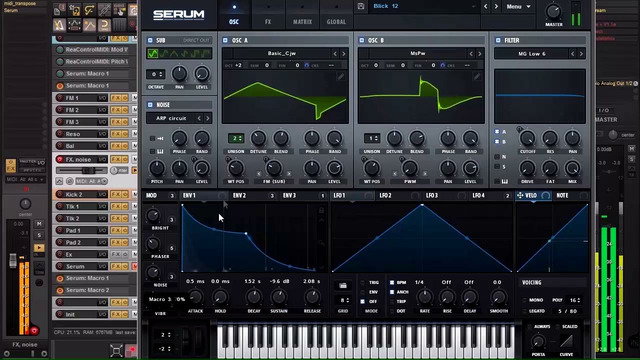Click the zoom-fit icon near CPU status
The image size is (640, 360).
coord(116,350)
